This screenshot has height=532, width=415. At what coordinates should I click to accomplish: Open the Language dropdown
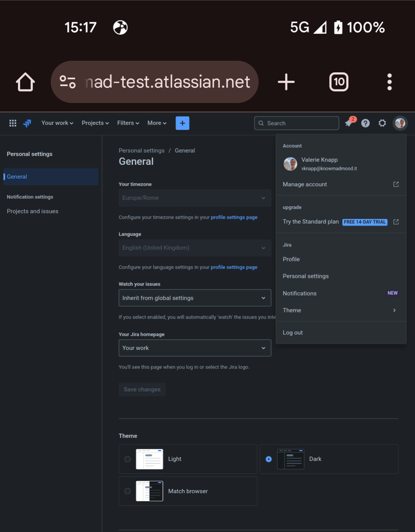click(195, 248)
